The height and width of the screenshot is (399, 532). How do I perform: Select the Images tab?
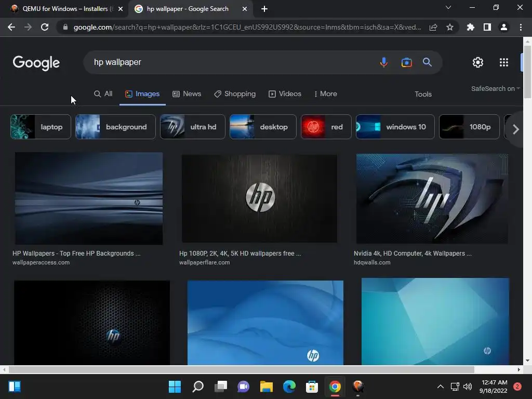point(142,94)
